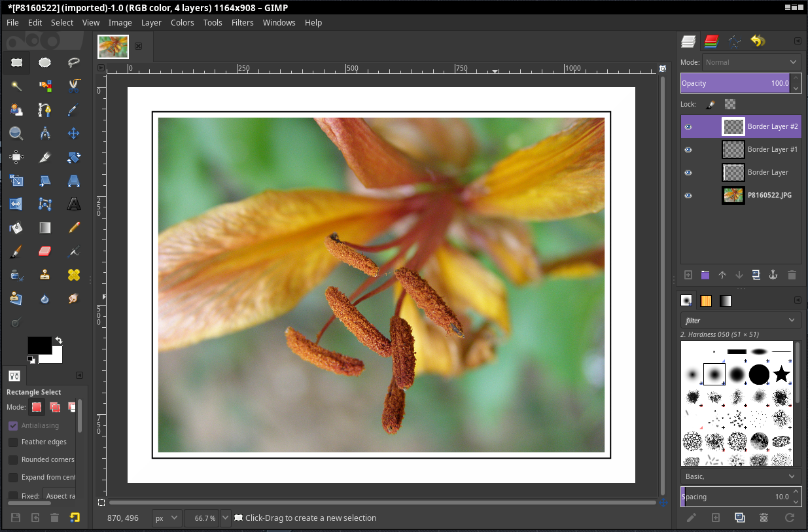
Task: Activate the Scissors Select tool
Action: click(73, 86)
